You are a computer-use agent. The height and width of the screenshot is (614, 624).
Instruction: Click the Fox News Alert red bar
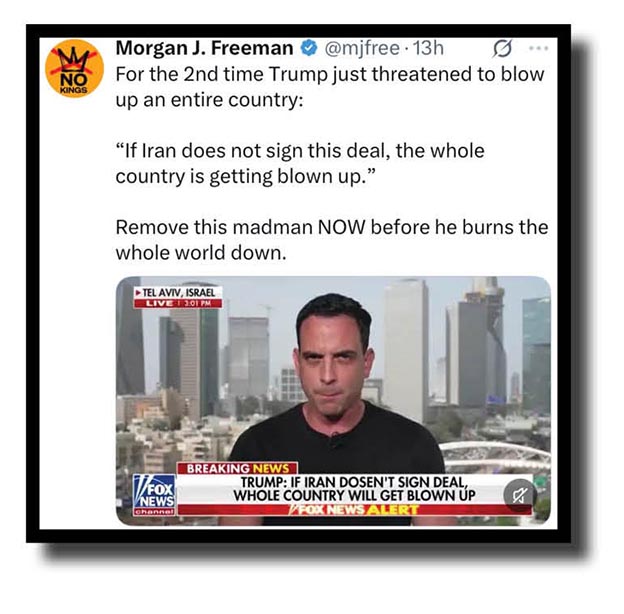(354, 509)
